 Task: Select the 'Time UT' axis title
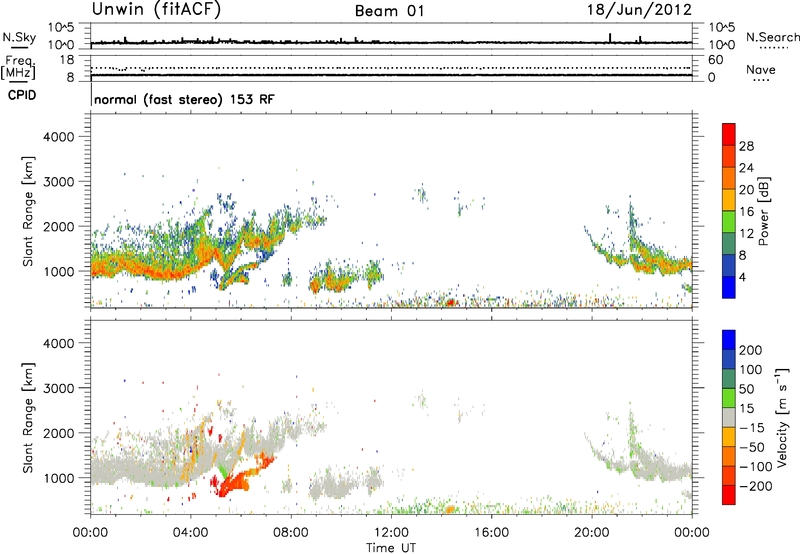(x=391, y=548)
